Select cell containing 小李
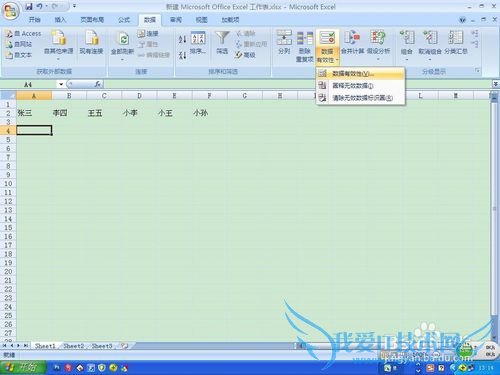 tap(139, 113)
